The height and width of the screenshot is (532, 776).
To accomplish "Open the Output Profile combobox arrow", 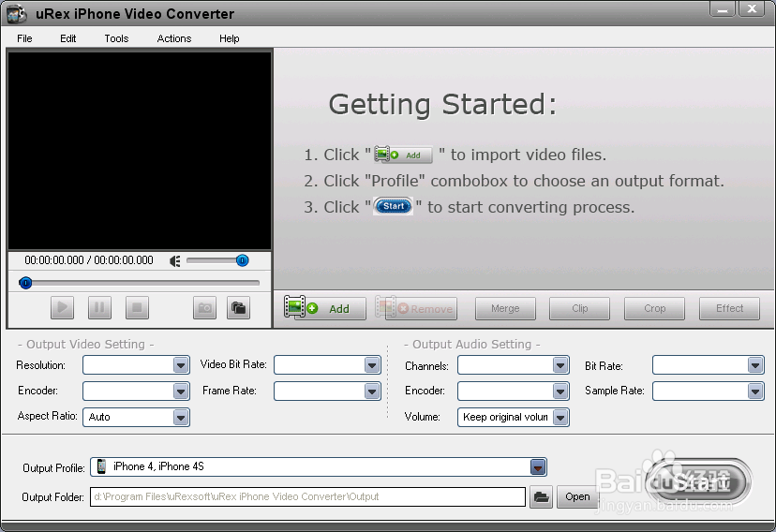I will click(538, 466).
